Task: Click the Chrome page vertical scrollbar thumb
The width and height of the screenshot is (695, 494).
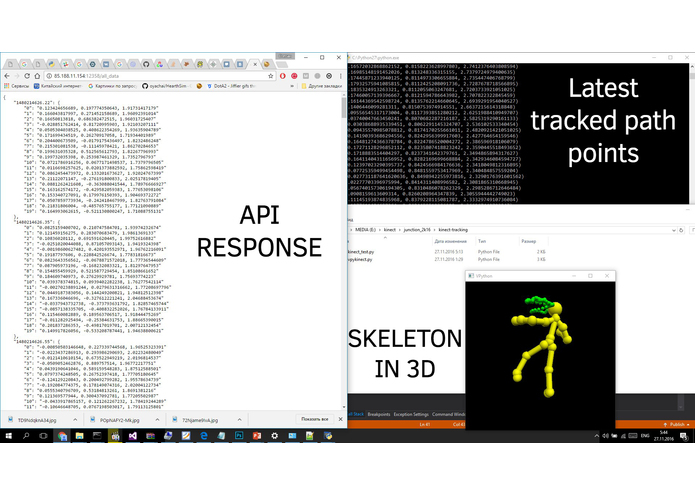Action: coord(344,108)
